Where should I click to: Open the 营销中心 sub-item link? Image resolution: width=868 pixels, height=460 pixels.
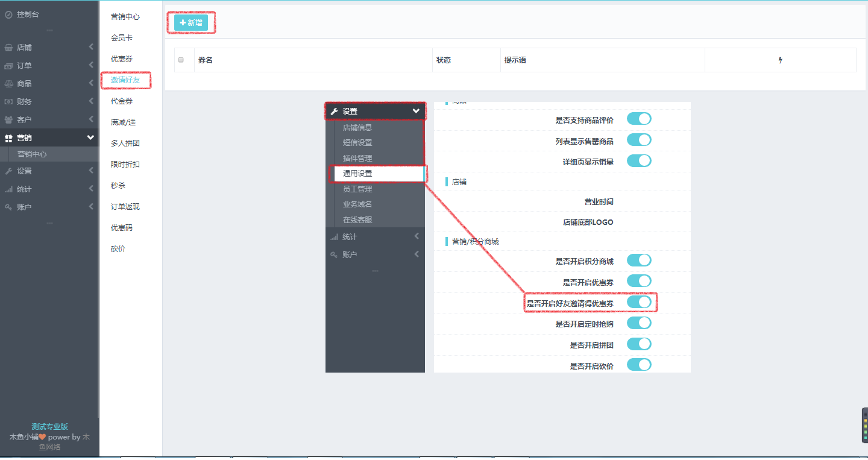click(x=32, y=154)
